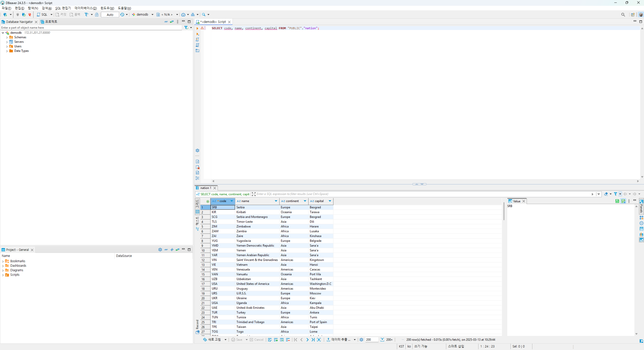Expand the Schemas tree node
Screen dimensions: 644x350
7,37
